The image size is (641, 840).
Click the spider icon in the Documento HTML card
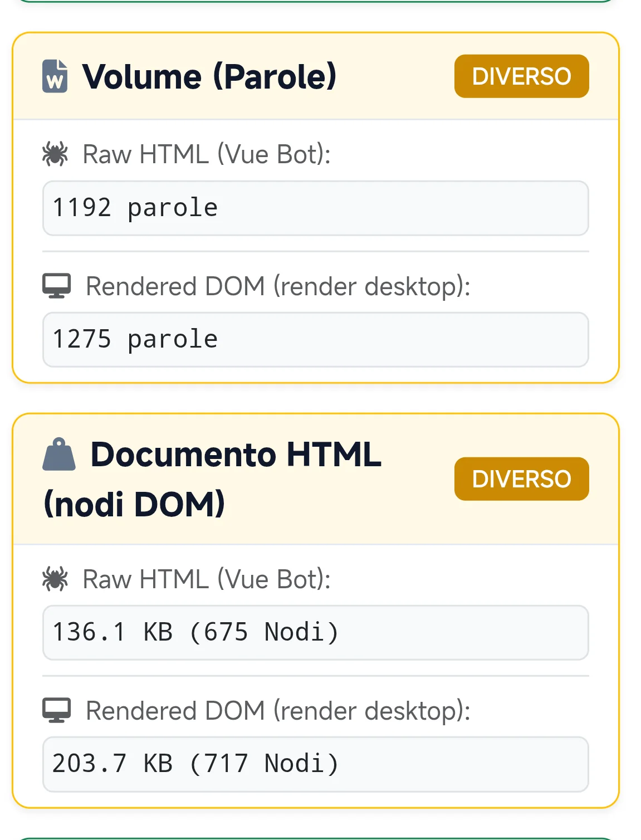click(x=55, y=579)
